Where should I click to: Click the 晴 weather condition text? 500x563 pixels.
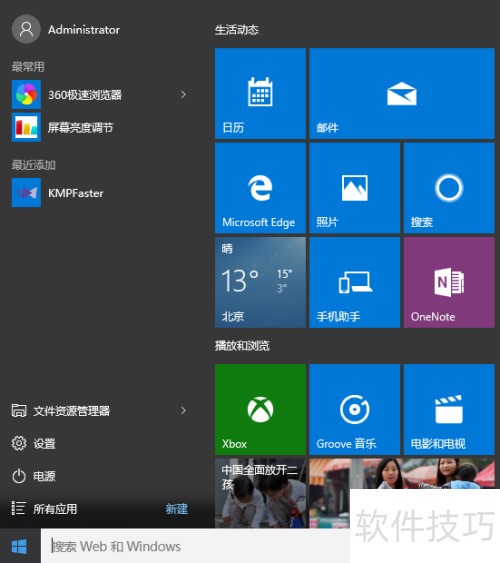coord(227,248)
